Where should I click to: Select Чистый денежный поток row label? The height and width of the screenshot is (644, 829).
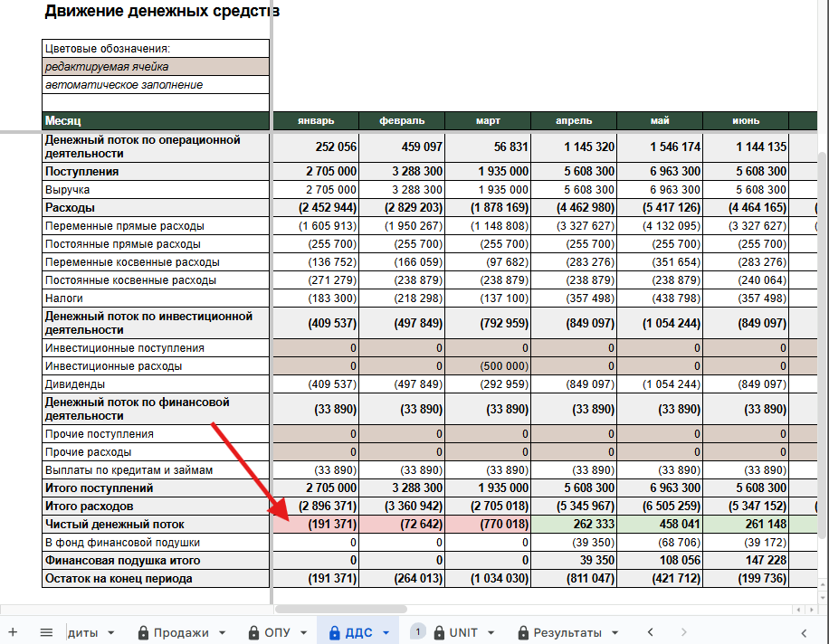(x=156, y=524)
